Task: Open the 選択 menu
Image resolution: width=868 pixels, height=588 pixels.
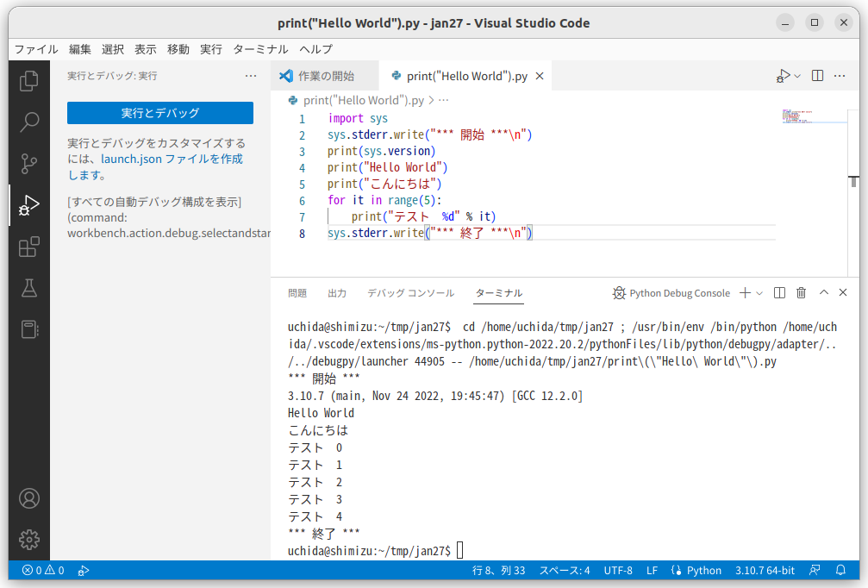Action: pyautogui.click(x=112, y=49)
